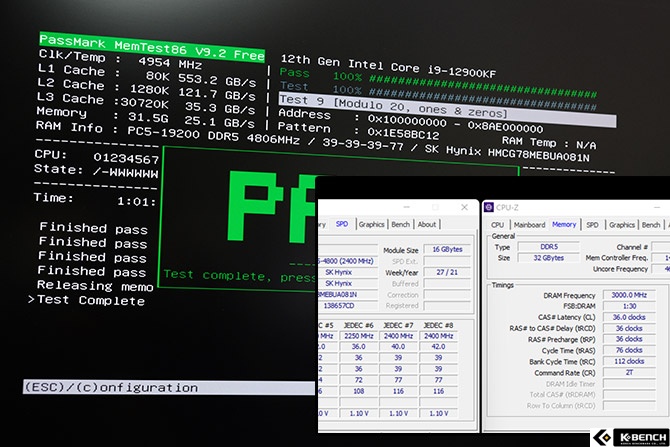The width and height of the screenshot is (670, 447).
Task: Select Memory tab in right CPU-Z window
Action: (x=564, y=224)
